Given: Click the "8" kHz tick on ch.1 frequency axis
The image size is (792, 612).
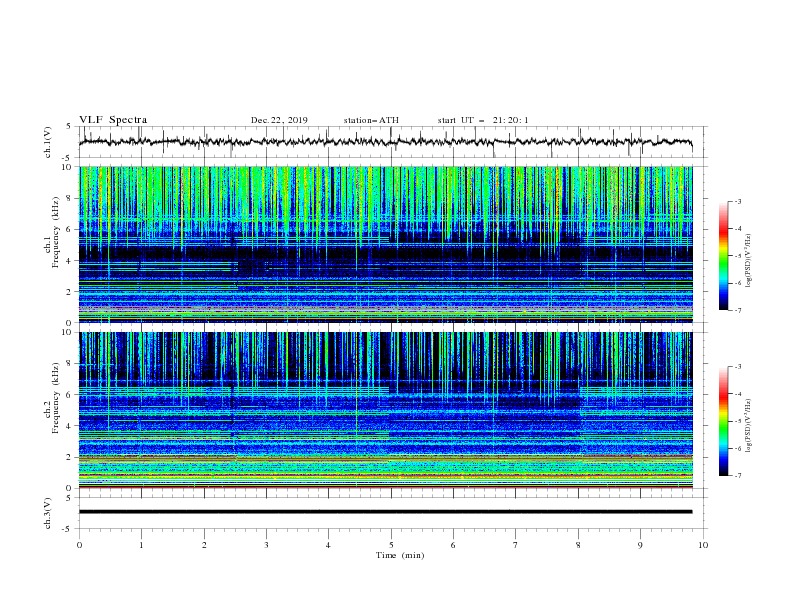Looking at the screenshot, I should pos(70,198).
